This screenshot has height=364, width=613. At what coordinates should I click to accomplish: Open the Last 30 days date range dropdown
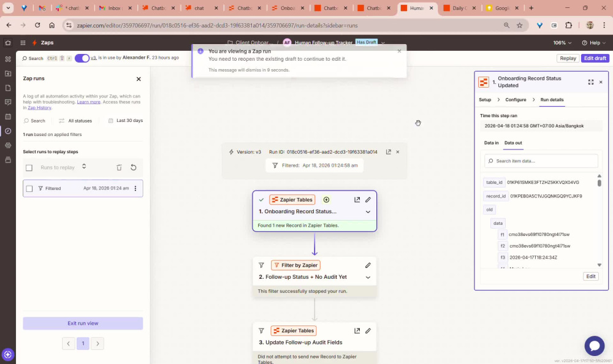tap(126, 121)
